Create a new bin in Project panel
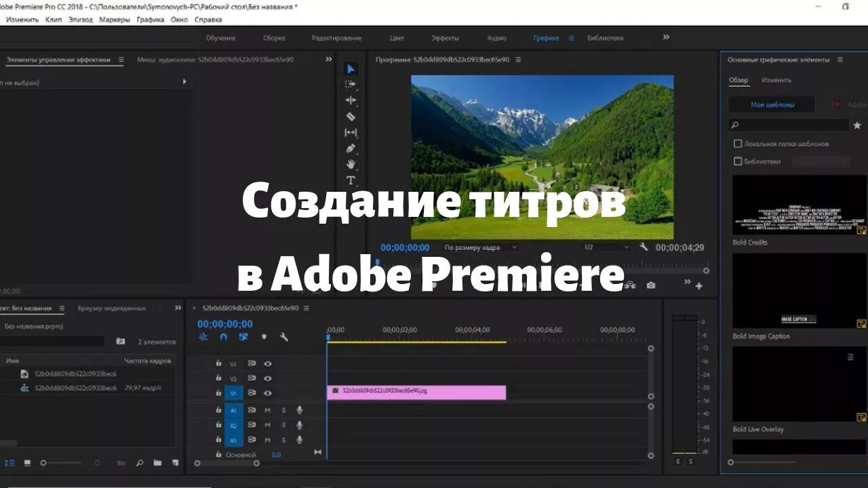868x488 pixels. tap(157, 463)
